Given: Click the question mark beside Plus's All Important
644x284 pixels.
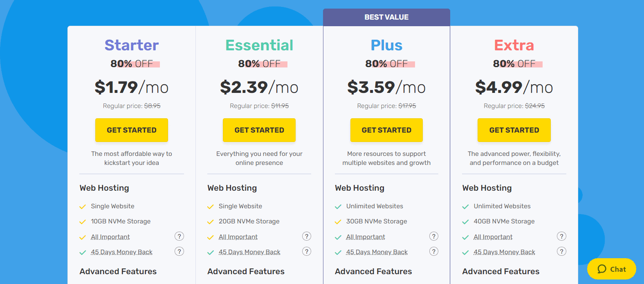Looking at the screenshot, I should pos(434,236).
